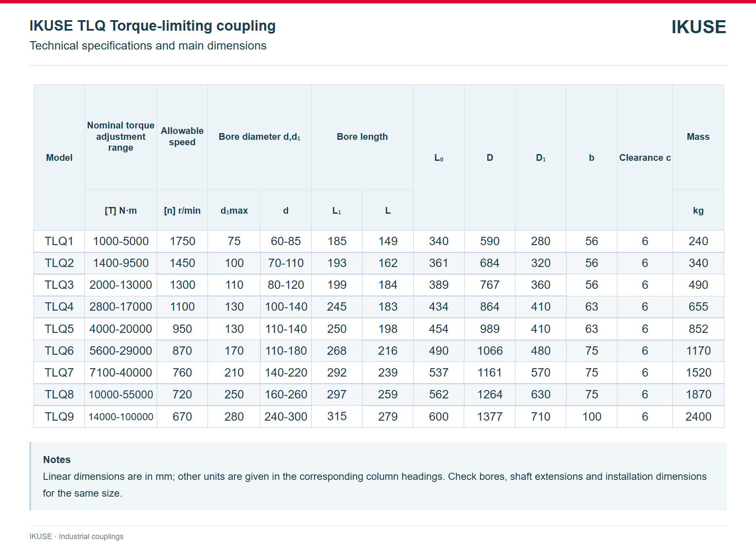This screenshot has width=756, height=555.
Task: Select bore diameter range "80-120"
Action: coord(286,285)
